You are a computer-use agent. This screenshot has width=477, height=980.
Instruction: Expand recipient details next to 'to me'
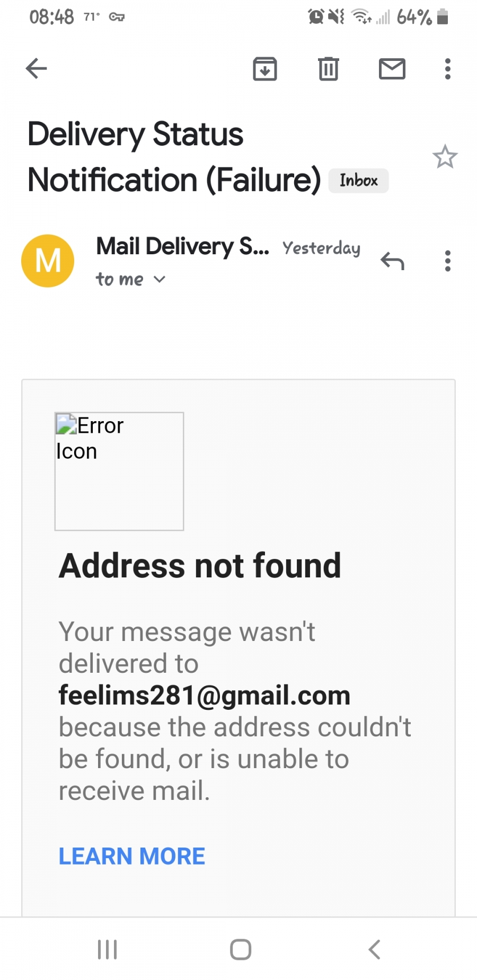pos(160,279)
